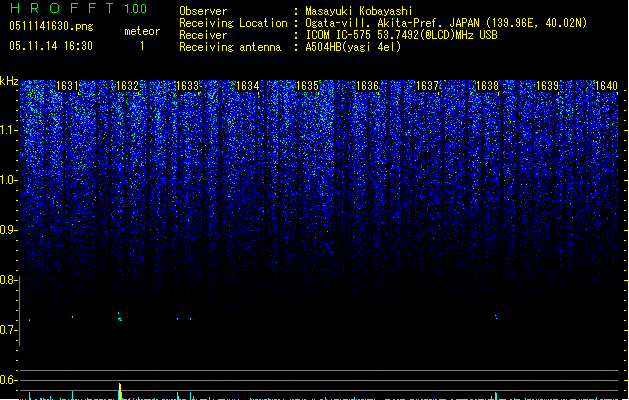The image size is (629, 400).
Task: Click the ICOM IC-575 receiver text
Action: tap(401, 35)
